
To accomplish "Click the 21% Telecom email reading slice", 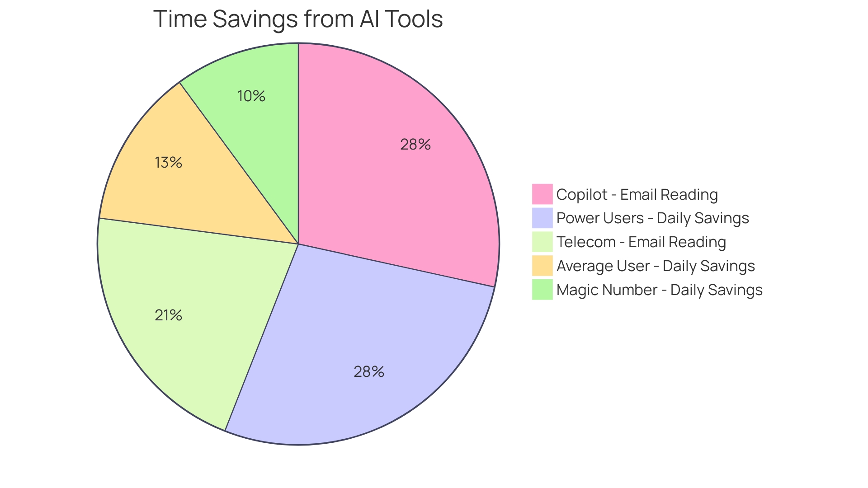I will pyautogui.click(x=170, y=314).
